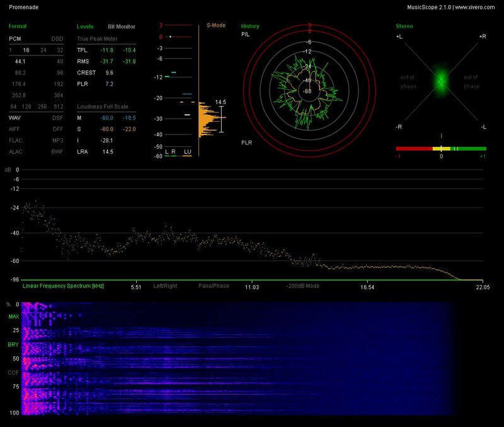Click the 352.8 sample rate
The height and width of the screenshot is (427, 504).
click(x=19, y=95)
